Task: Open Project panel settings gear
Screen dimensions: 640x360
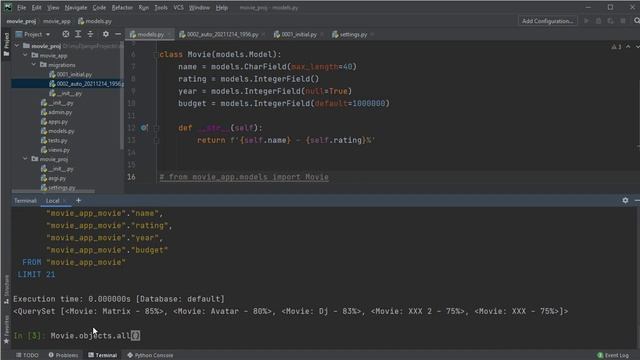Action: point(106,34)
